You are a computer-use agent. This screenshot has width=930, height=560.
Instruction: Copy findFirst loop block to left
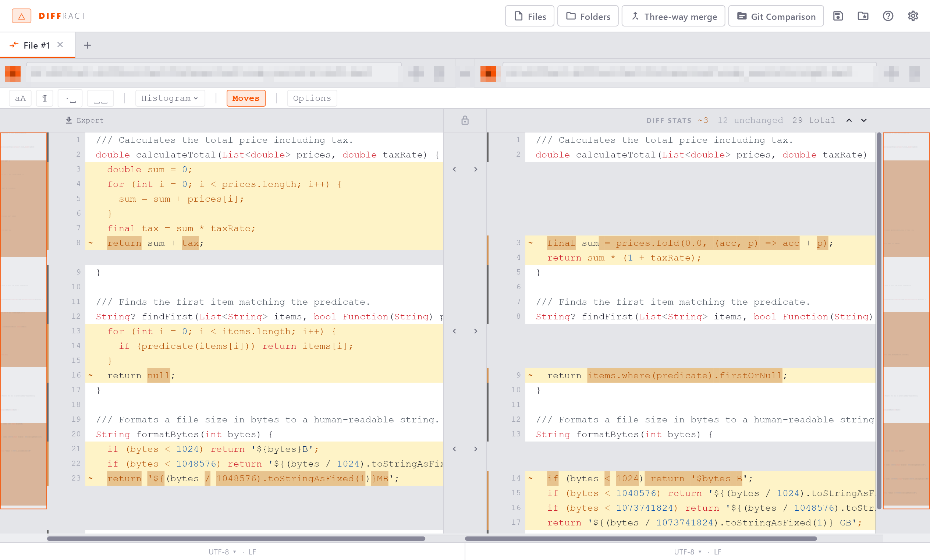(x=454, y=331)
